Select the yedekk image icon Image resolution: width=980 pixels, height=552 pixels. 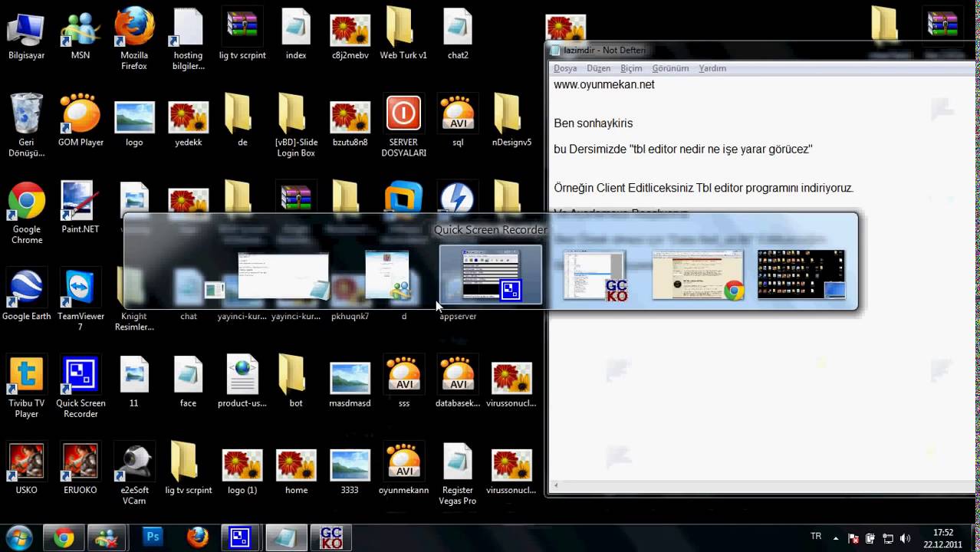coord(189,120)
